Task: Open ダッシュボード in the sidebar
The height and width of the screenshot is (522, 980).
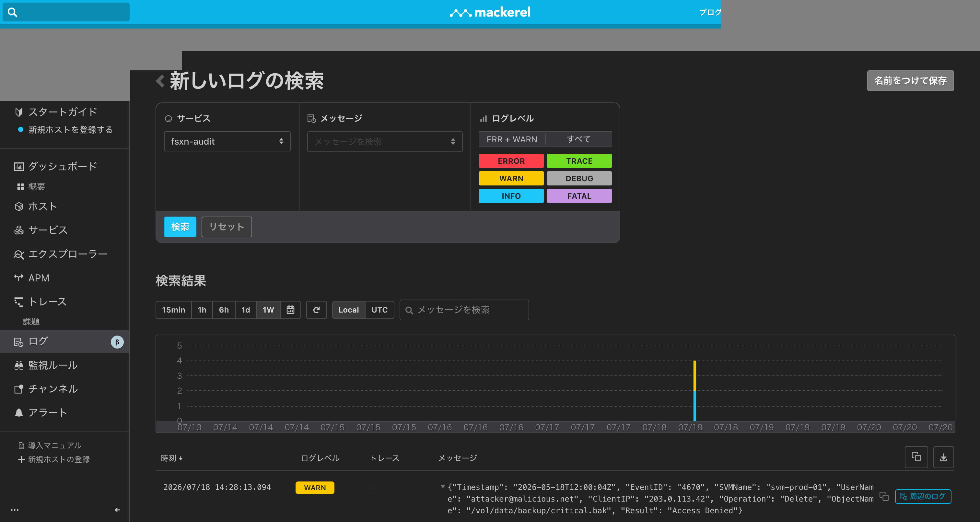Action: pos(56,166)
